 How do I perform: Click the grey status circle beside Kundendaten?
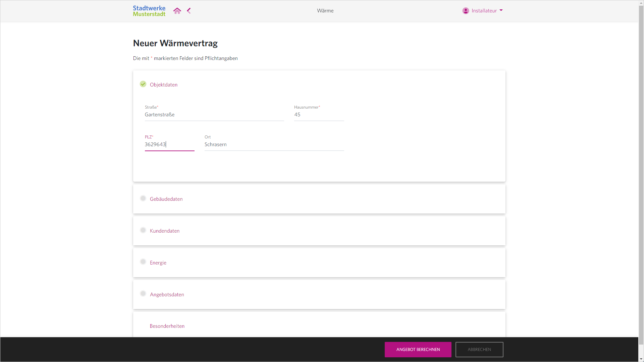[x=143, y=230]
